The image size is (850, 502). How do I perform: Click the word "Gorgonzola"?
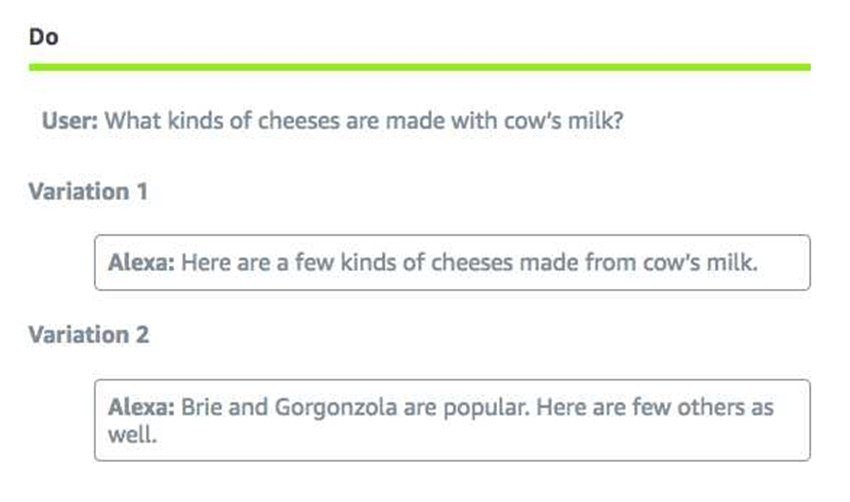point(336,407)
